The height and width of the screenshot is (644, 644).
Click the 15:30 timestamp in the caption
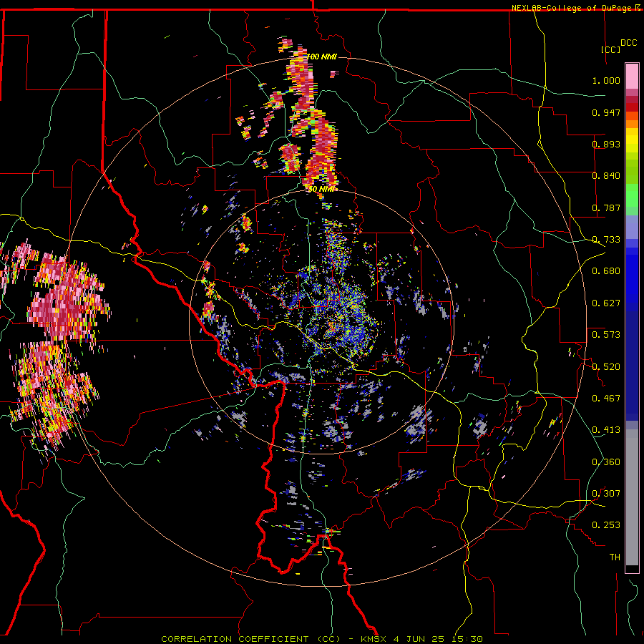tap(469, 639)
